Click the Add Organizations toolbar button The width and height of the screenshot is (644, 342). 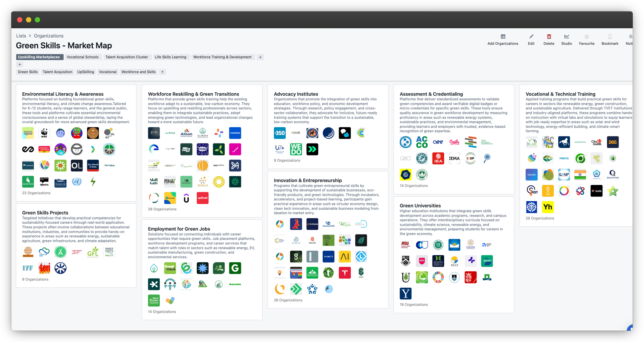click(503, 40)
